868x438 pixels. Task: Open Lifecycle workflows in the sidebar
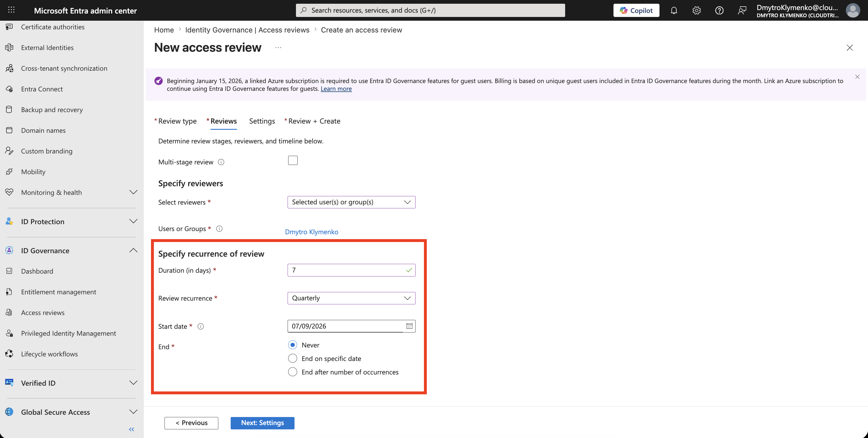tap(49, 354)
